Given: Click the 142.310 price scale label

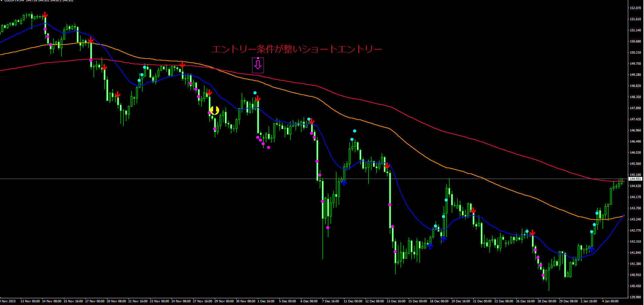Looking at the screenshot, I should click(x=635, y=242).
